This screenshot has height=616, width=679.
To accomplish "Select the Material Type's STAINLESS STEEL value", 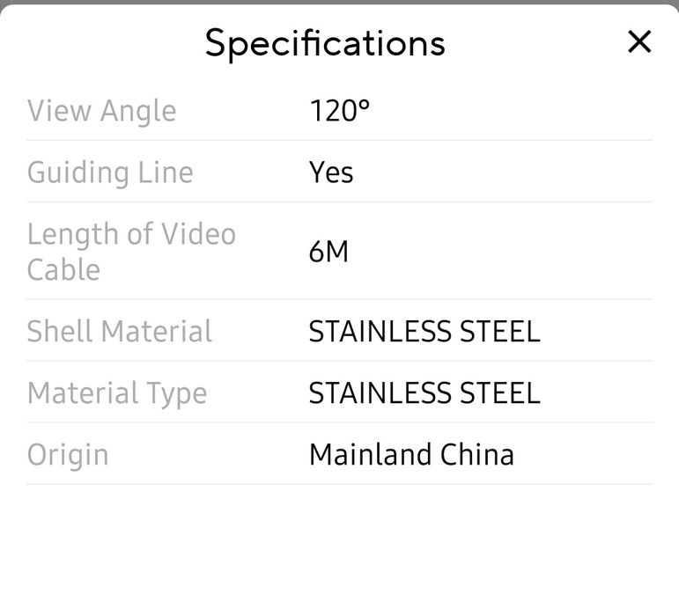I will (424, 393).
